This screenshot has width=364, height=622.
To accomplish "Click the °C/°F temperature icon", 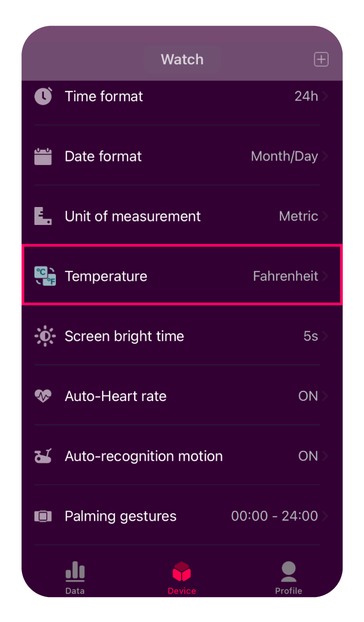I will click(x=44, y=276).
